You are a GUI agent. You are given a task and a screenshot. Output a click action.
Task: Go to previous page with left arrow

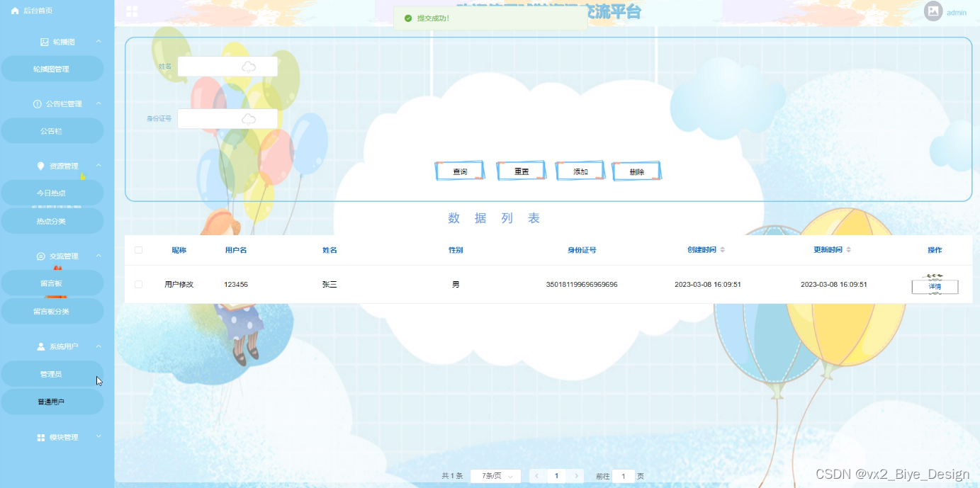click(x=538, y=476)
